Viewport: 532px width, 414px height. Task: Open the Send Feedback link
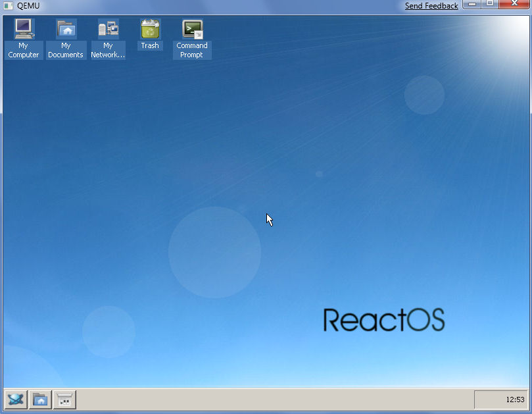(x=431, y=6)
